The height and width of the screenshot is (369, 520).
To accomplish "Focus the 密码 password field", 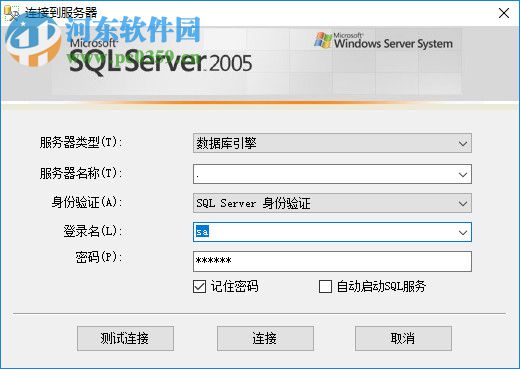I will [x=332, y=261].
